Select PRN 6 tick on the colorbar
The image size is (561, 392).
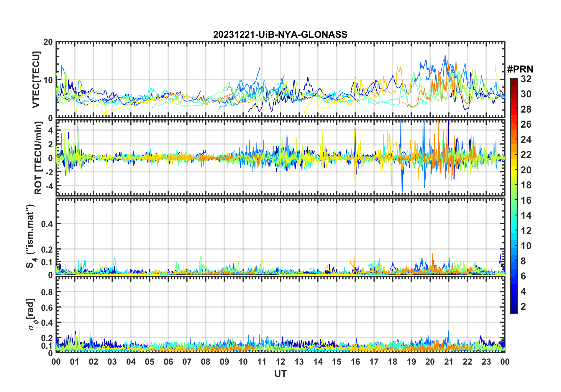coord(523,276)
